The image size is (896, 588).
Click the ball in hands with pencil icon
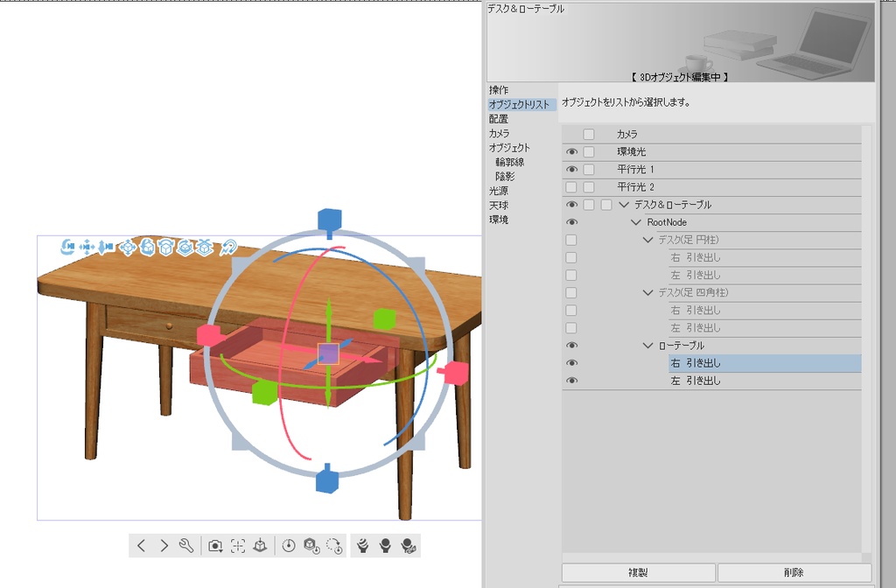[x=408, y=546]
